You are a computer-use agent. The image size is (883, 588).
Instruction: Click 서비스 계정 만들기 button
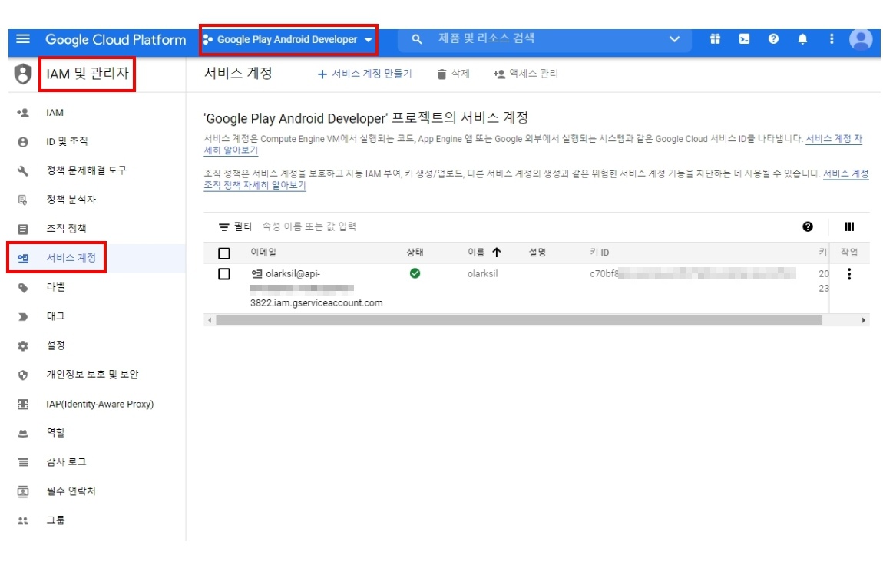tap(365, 74)
